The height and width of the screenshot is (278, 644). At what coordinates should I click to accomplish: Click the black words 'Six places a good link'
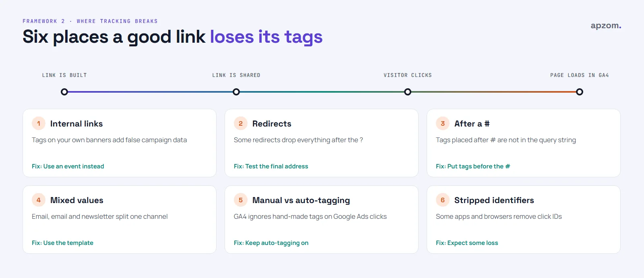(114, 37)
